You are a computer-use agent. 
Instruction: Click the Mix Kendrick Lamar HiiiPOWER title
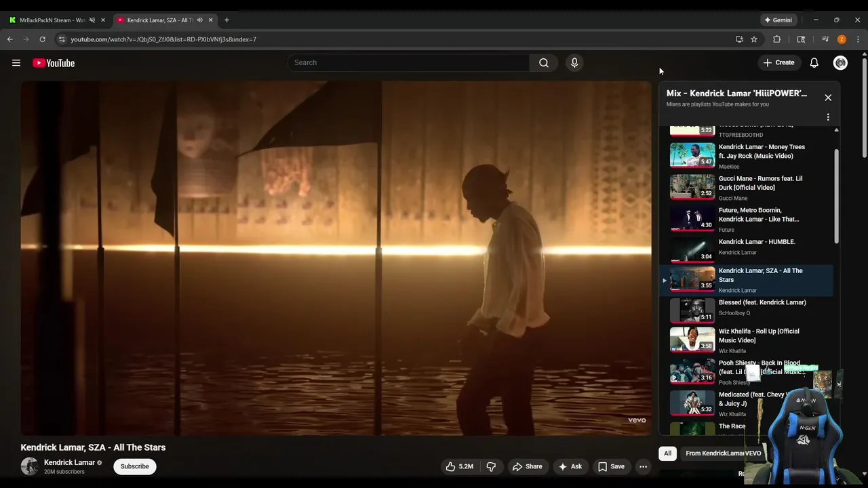pyautogui.click(x=736, y=93)
